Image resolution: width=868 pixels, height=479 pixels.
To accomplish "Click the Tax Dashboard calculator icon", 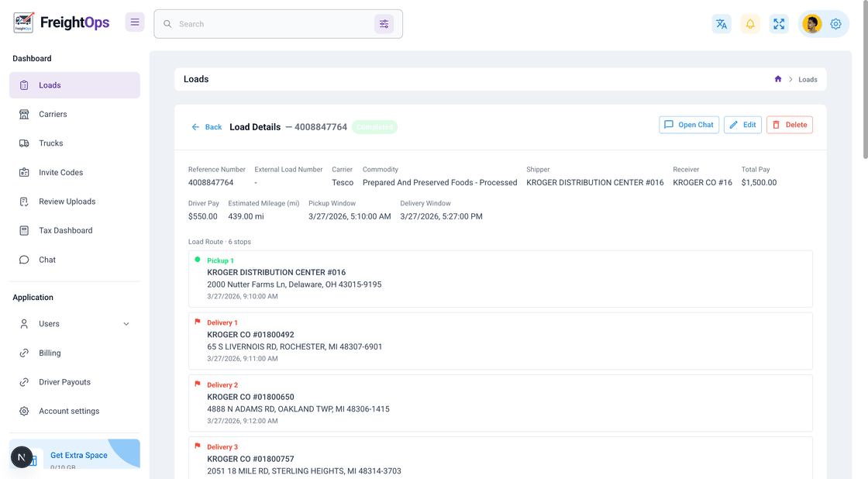I will pos(24,230).
